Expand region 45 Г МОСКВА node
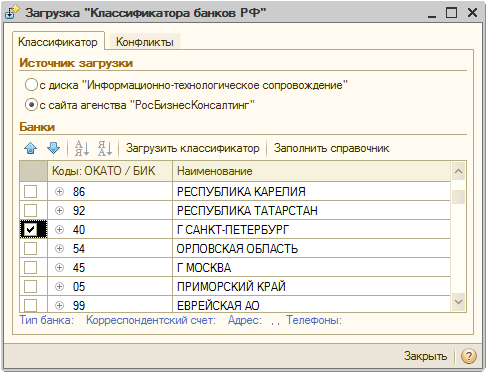Viewport: 486px width, 372px height. click(59, 267)
